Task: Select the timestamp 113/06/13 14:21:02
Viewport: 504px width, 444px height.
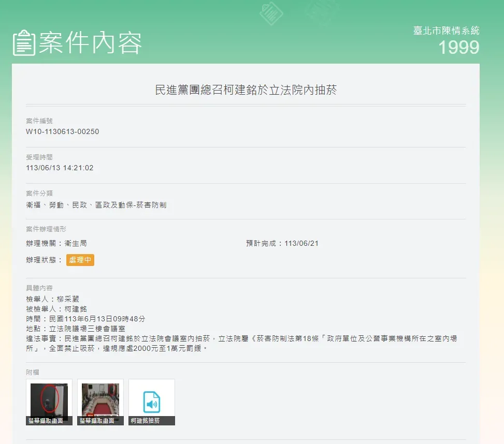Action: pyautogui.click(x=60, y=168)
